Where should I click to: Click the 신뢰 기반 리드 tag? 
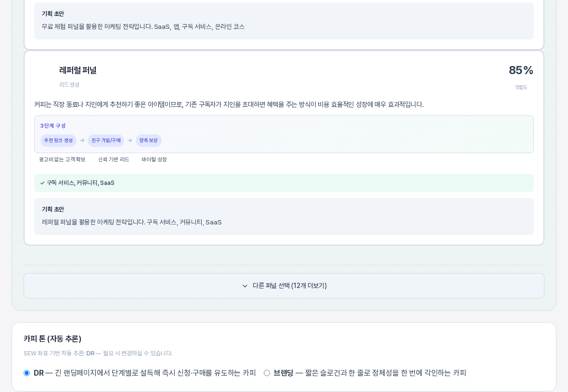click(x=114, y=159)
